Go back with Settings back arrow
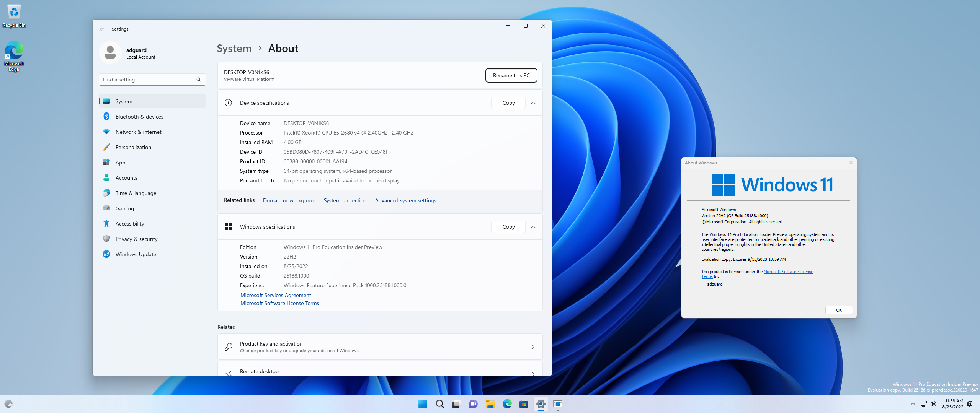Viewport: 980px width, 413px height. tap(102, 29)
